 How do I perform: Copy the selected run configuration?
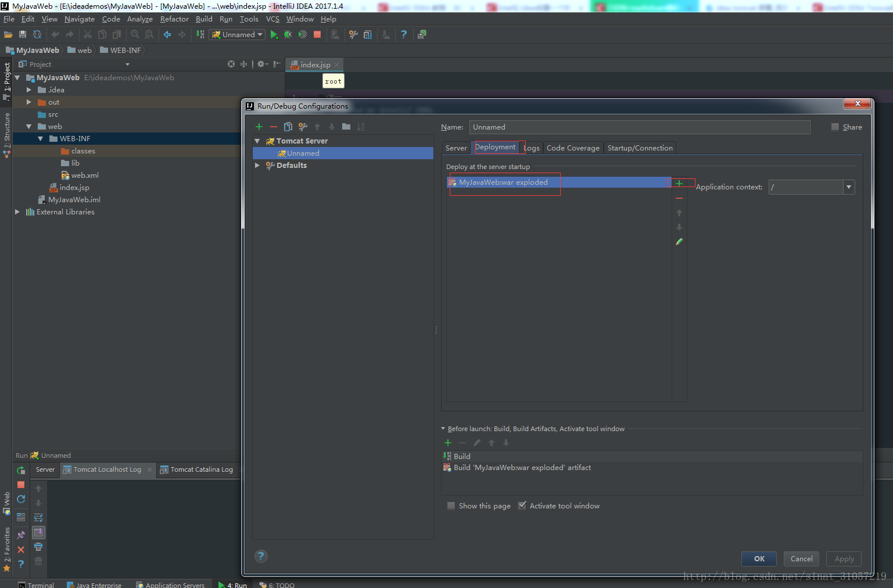pos(288,127)
